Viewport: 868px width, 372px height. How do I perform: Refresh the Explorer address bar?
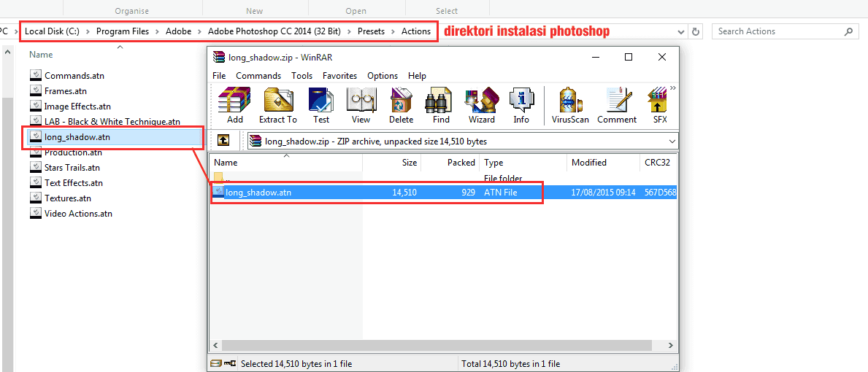[x=696, y=31]
